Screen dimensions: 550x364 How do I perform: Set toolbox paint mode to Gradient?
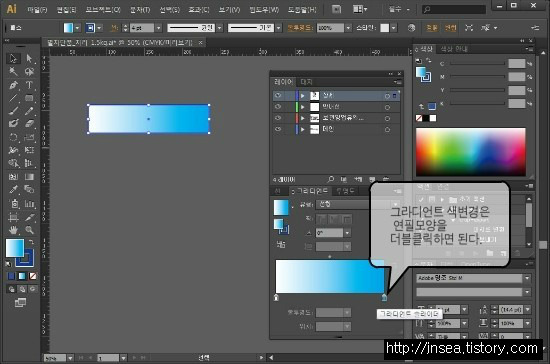22,276
